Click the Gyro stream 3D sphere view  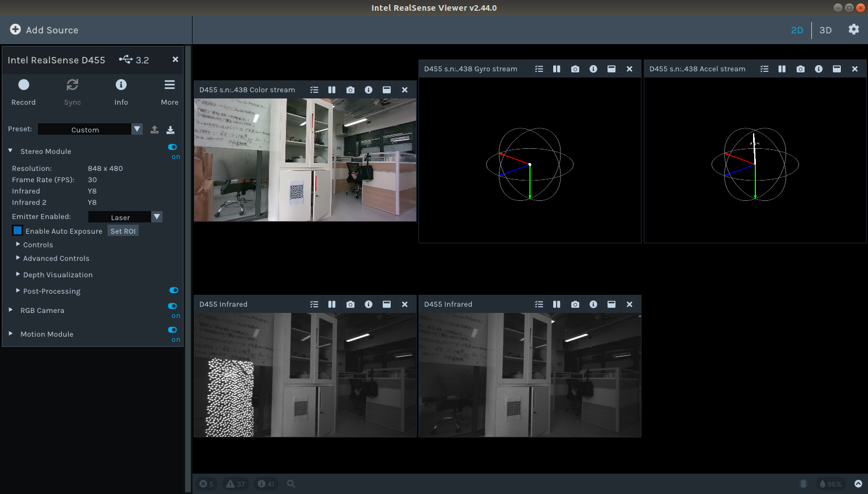(530, 164)
